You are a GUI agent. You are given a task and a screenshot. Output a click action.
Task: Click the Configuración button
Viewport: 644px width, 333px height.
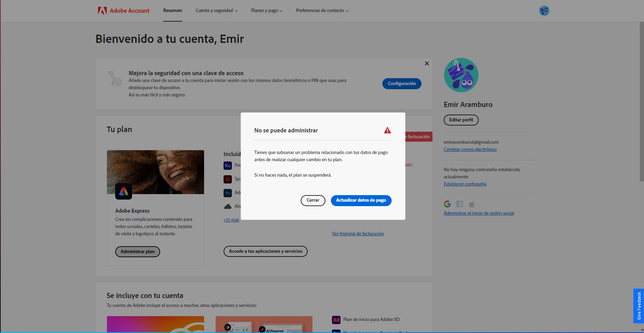402,84
